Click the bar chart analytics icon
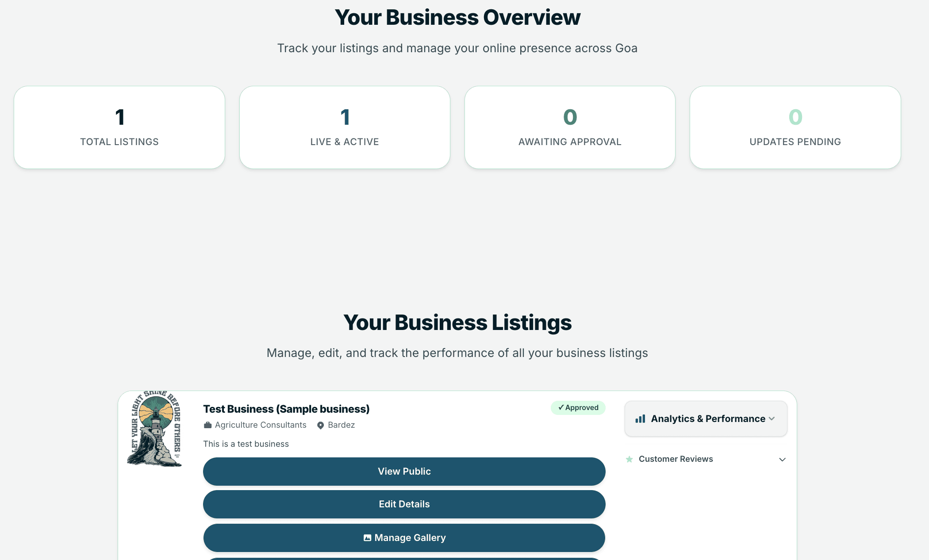This screenshot has height=560, width=929. 640,419
